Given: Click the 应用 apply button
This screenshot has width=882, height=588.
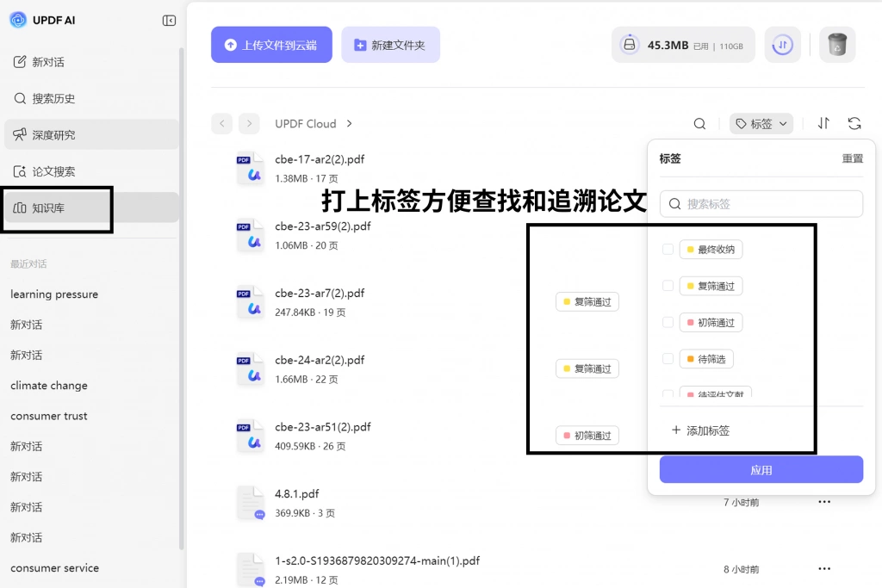Looking at the screenshot, I should point(761,469).
